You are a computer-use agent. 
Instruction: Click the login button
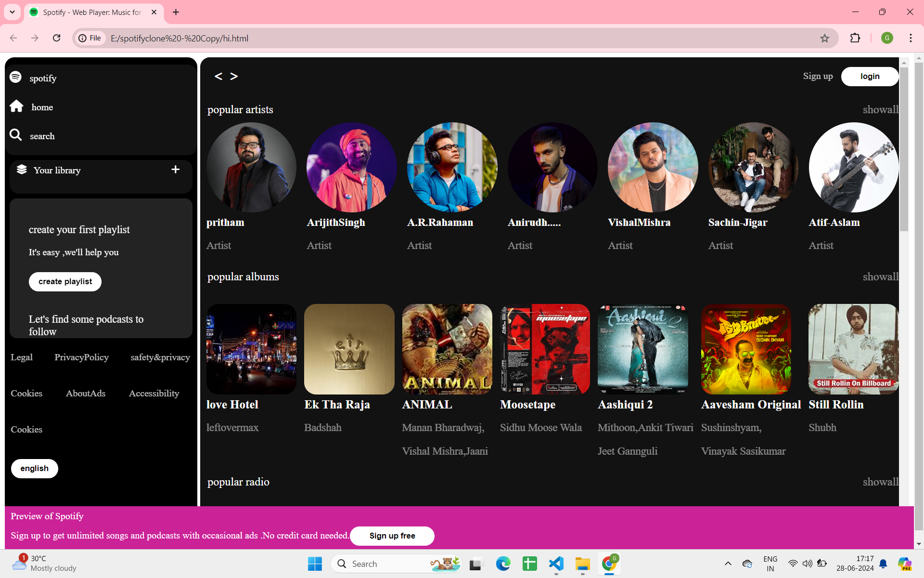coord(869,77)
